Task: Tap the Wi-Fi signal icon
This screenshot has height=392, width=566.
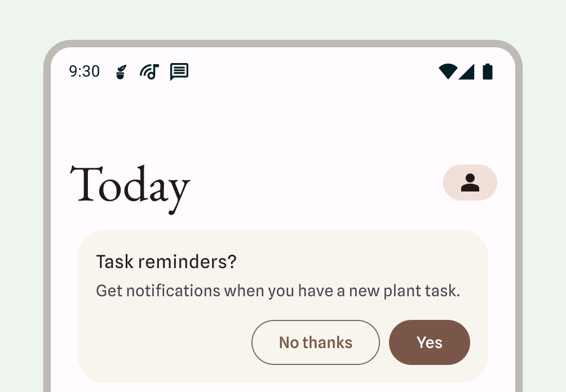Action: click(x=448, y=72)
